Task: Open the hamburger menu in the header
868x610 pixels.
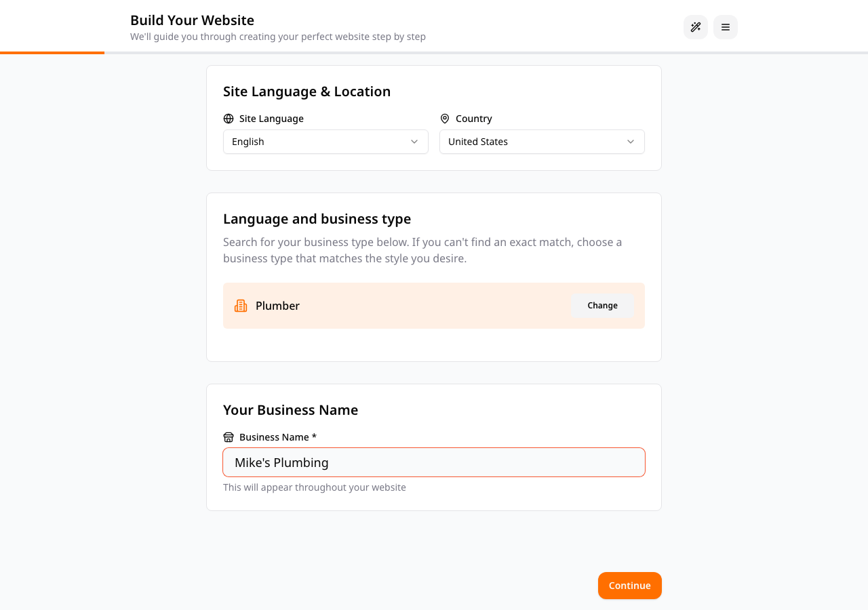Action: click(x=726, y=27)
